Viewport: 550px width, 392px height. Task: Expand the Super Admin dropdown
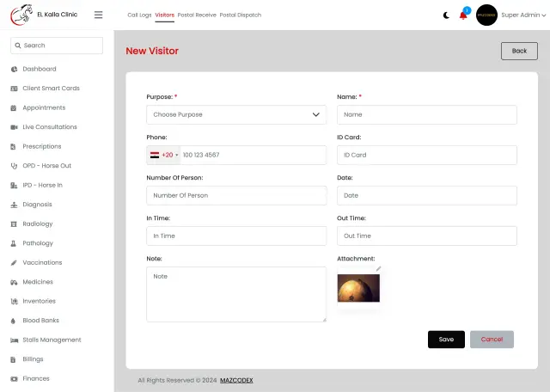click(523, 15)
